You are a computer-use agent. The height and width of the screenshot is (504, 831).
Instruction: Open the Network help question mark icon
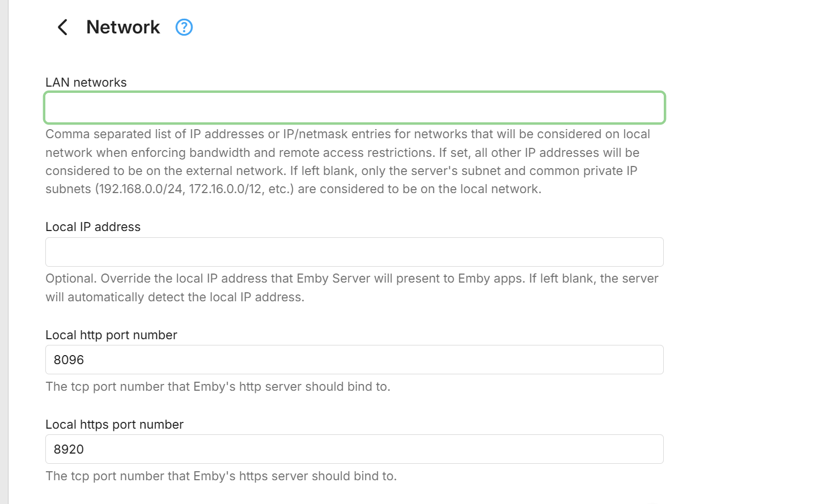184,27
